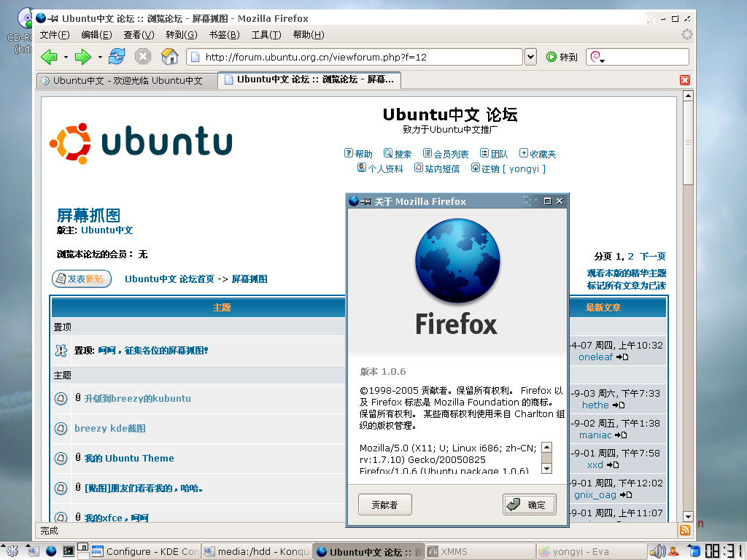Open topic breezy kde截图
This screenshot has width=747, height=560.
[x=110, y=428]
